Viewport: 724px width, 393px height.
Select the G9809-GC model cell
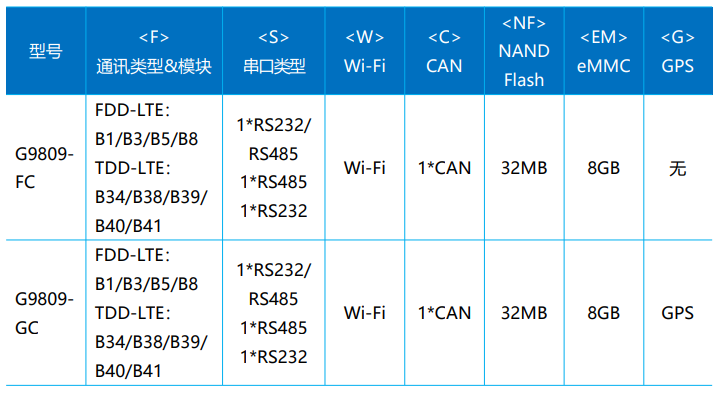tap(46, 313)
